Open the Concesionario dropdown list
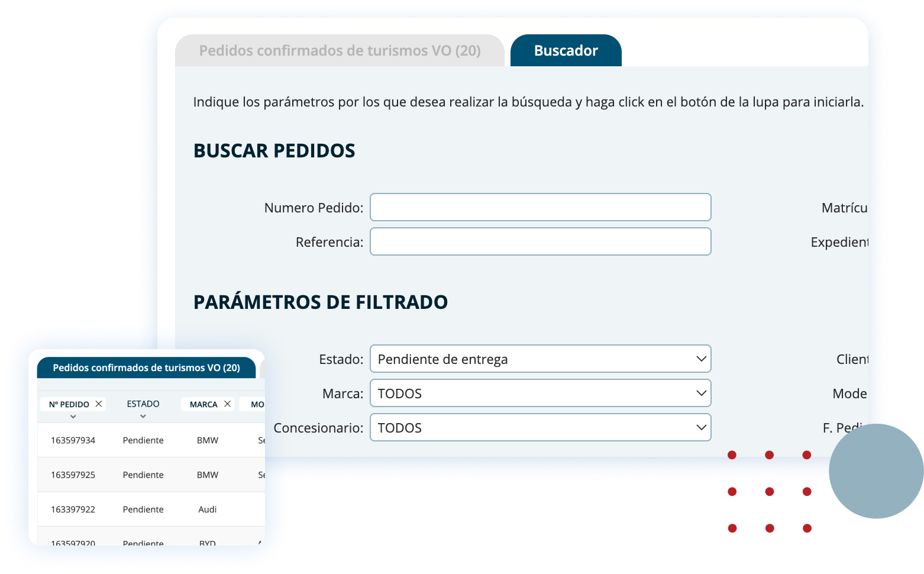Viewport: 924px width, 574px height. coord(539,428)
